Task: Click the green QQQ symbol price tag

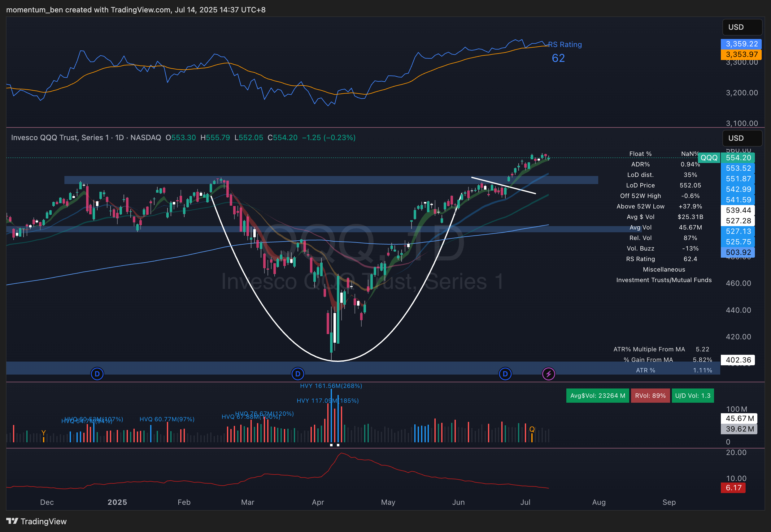Action: point(709,158)
